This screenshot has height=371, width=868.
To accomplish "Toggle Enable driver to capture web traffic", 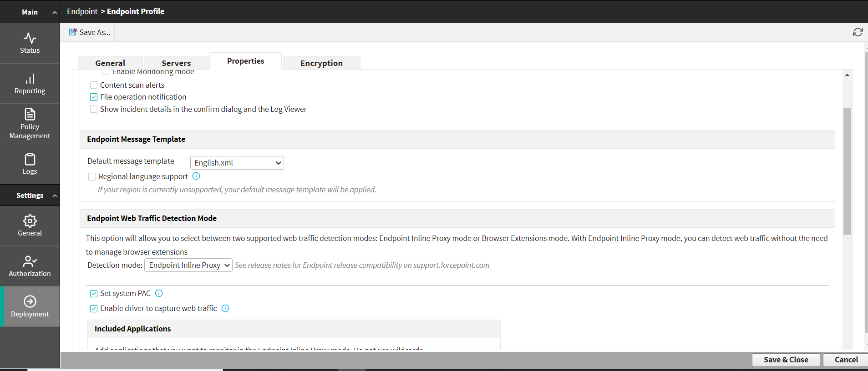I will click(x=94, y=309).
